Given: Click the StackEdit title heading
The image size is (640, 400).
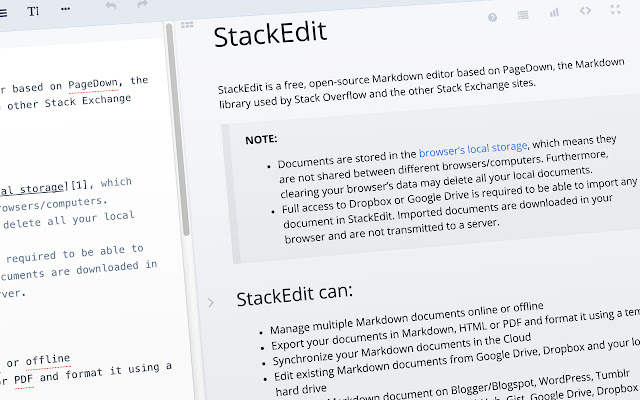Looking at the screenshot, I should coord(270,34).
